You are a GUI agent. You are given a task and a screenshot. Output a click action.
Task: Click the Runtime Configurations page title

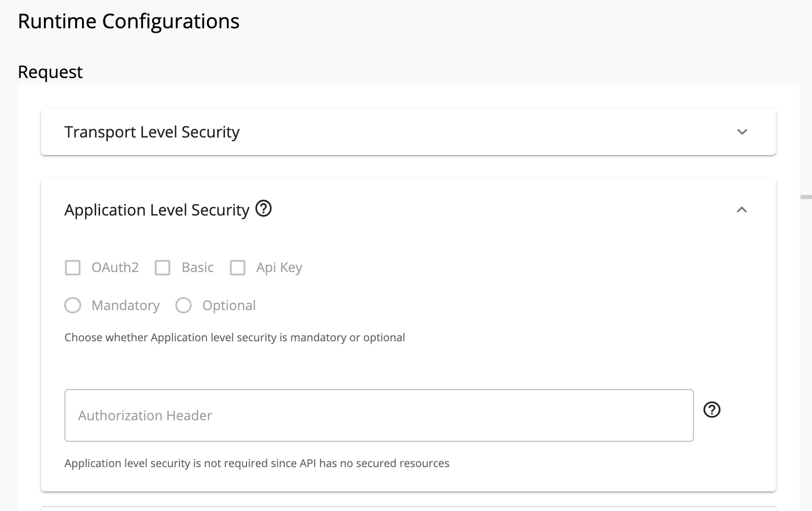128,20
